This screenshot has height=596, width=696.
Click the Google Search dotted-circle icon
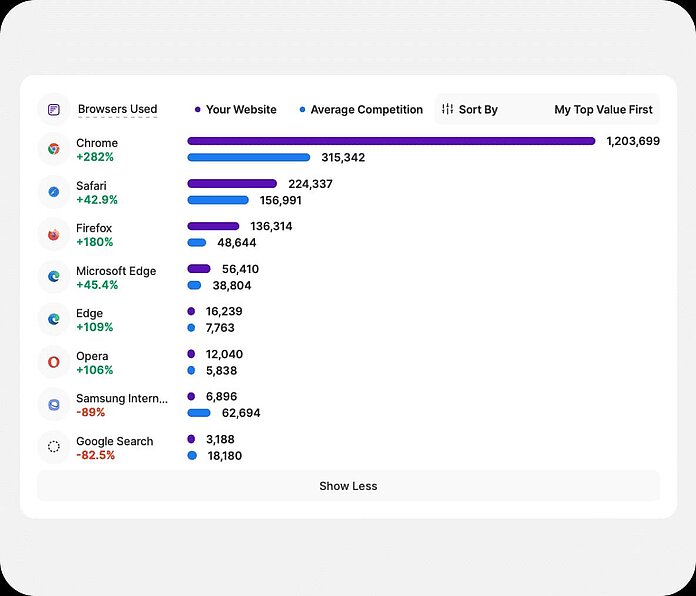[54, 447]
